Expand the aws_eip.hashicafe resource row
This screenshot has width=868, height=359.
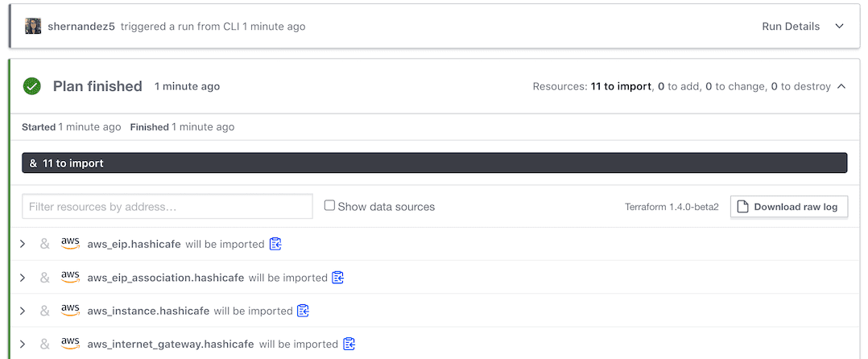click(x=23, y=244)
